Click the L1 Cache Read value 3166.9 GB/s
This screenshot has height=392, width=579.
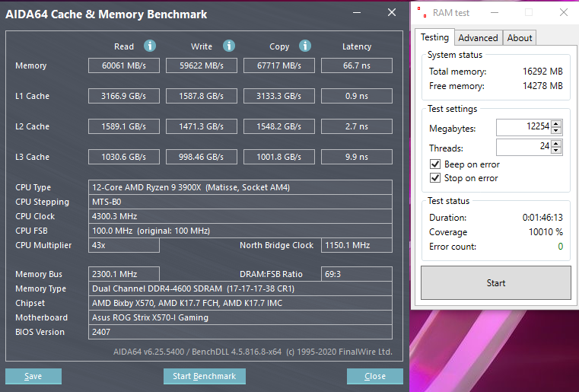(124, 96)
